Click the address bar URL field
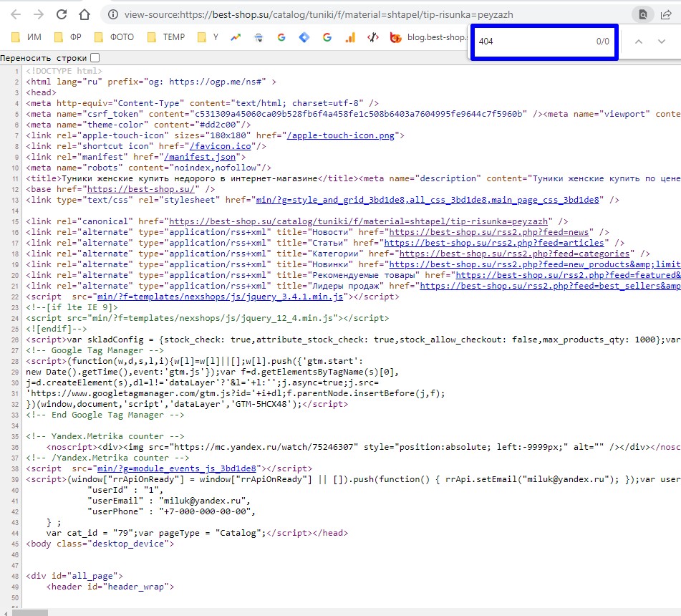This screenshot has width=681, height=616. [x=319, y=15]
